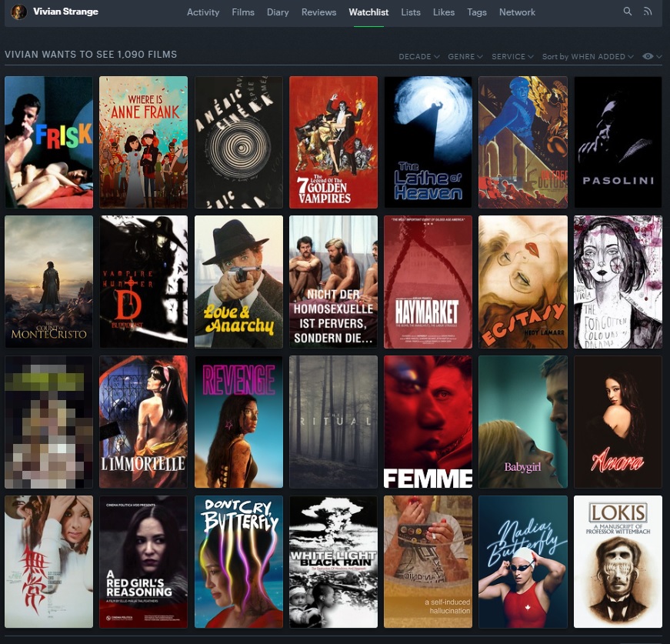The width and height of the screenshot is (670, 644).
Task: Open the White Light Black Rain poster
Action: 333,562
